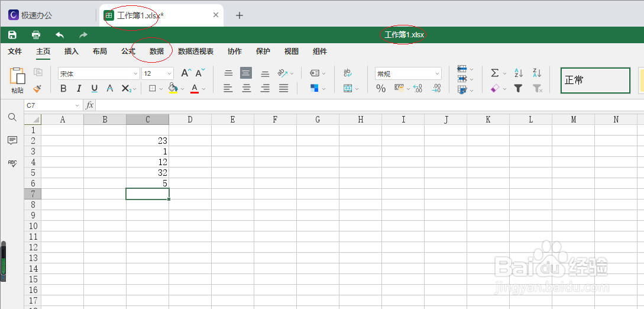Click the Format as Table icon
Image resolution: width=644 pixels, height=309 pixels.
462,90
